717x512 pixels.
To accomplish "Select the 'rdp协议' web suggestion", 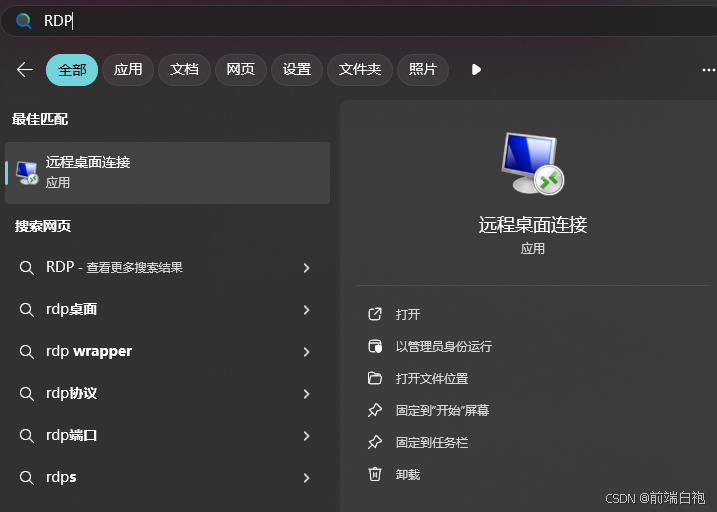I will pos(165,394).
